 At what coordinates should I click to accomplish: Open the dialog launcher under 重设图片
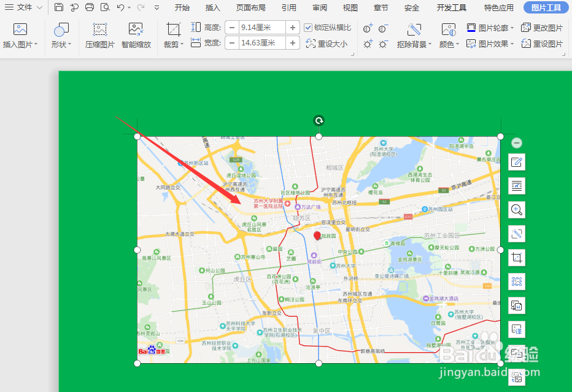tap(563, 54)
